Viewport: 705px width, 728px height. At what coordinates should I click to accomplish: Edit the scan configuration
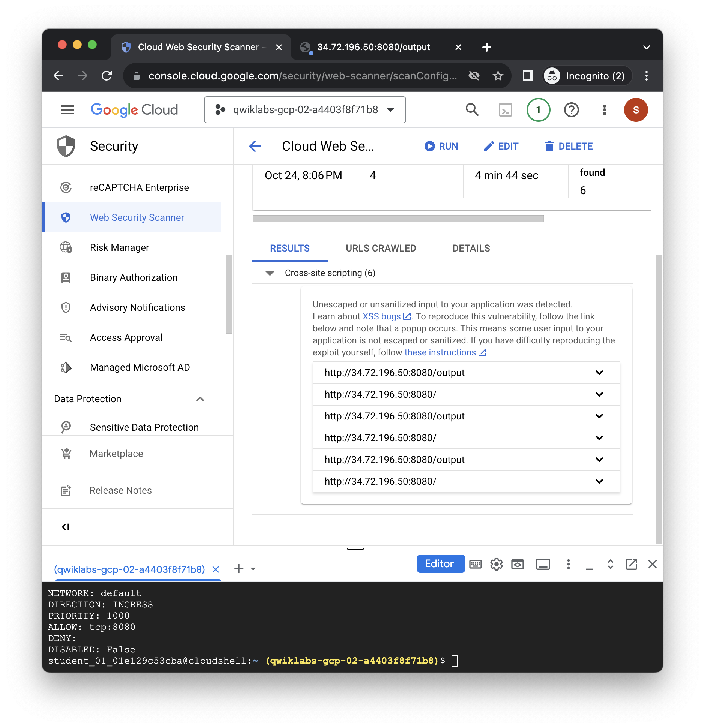(x=501, y=146)
